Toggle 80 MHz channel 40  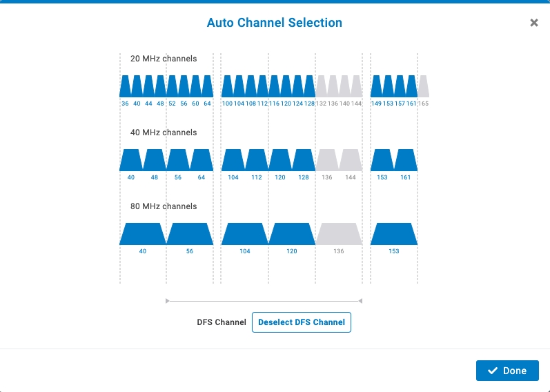pos(143,234)
